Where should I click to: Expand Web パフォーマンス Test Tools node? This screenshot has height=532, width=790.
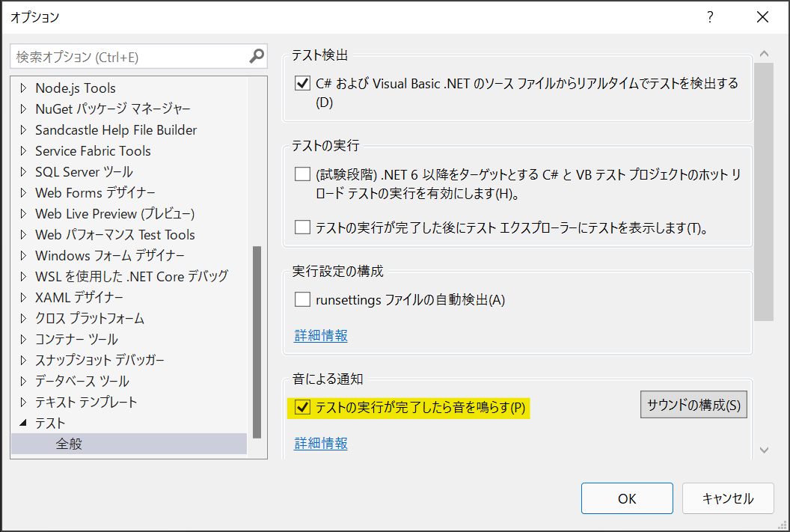coord(23,235)
